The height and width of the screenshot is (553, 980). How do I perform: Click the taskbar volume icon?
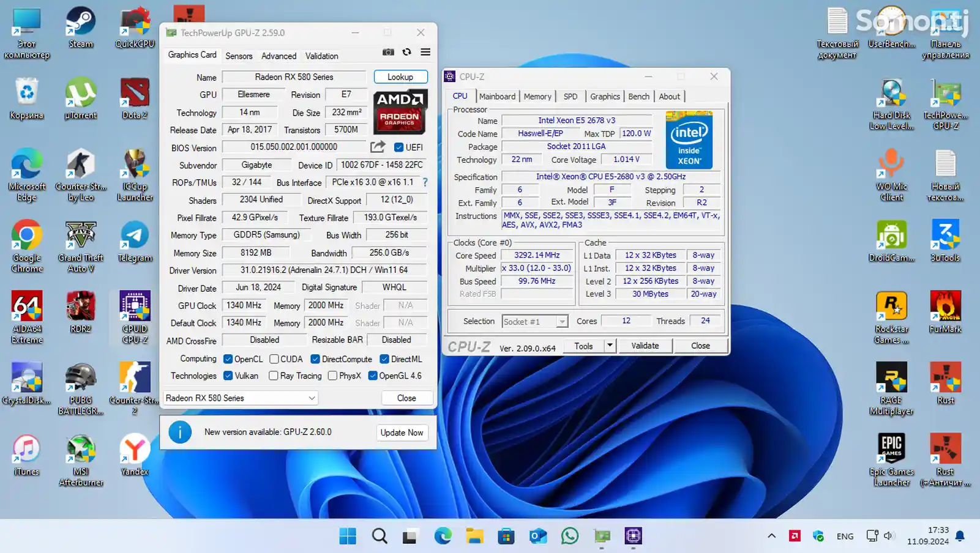[x=889, y=536]
